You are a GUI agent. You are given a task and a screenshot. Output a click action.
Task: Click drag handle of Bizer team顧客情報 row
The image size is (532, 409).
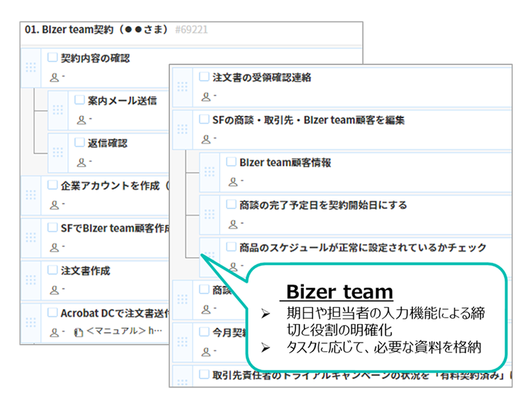pyautogui.click(x=209, y=172)
